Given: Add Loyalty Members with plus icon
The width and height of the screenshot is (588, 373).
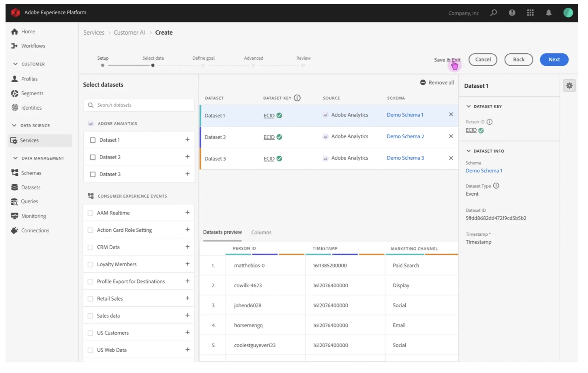Looking at the screenshot, I should click(187, 264).
